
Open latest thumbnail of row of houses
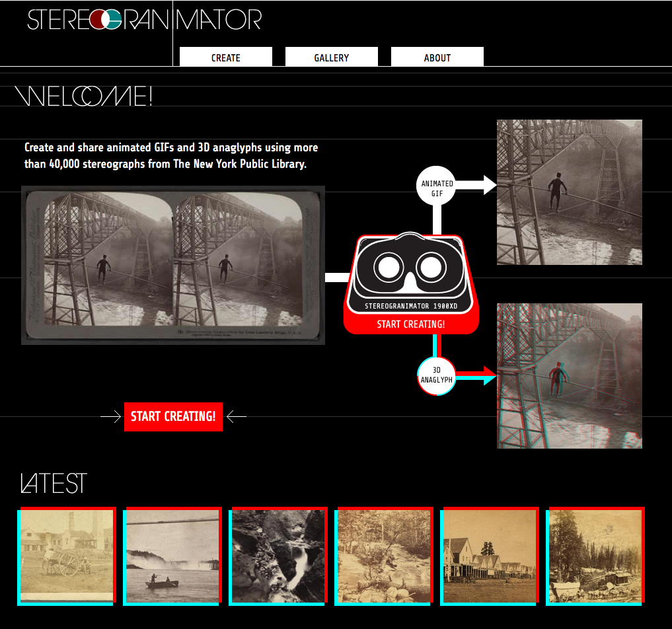tap(490, 556)
